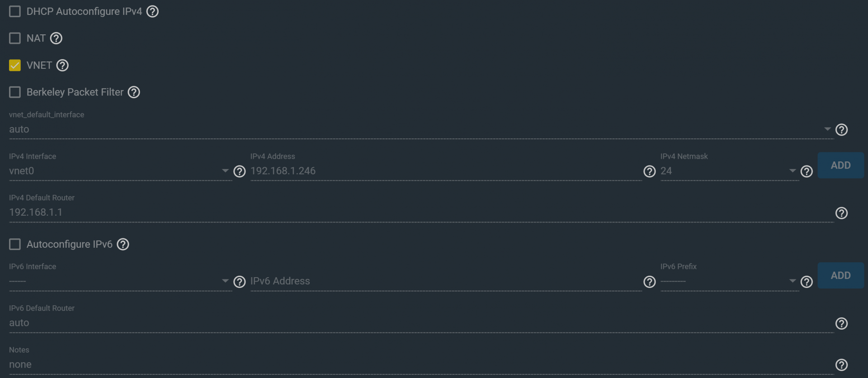Open Berkeley Packet Filter help icon
This screenshot has height=378, width=868.
[x=134, y=92]
